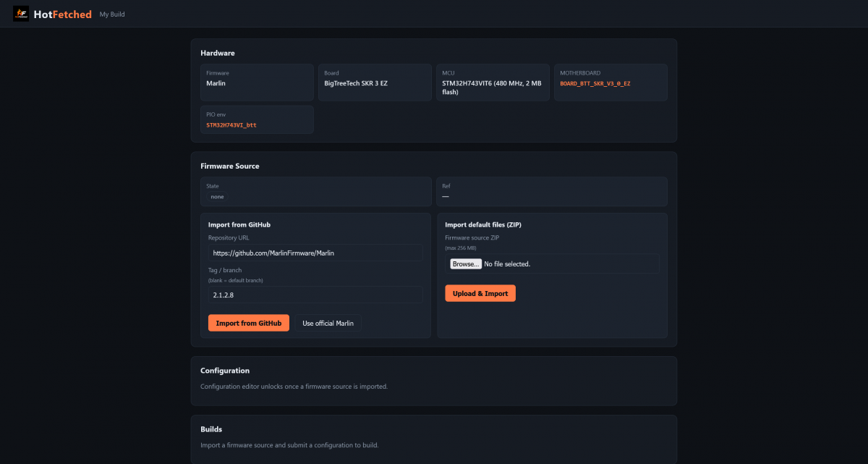Open the HotFetched home link
Screen dimensions: 868x464
point(53,14)
